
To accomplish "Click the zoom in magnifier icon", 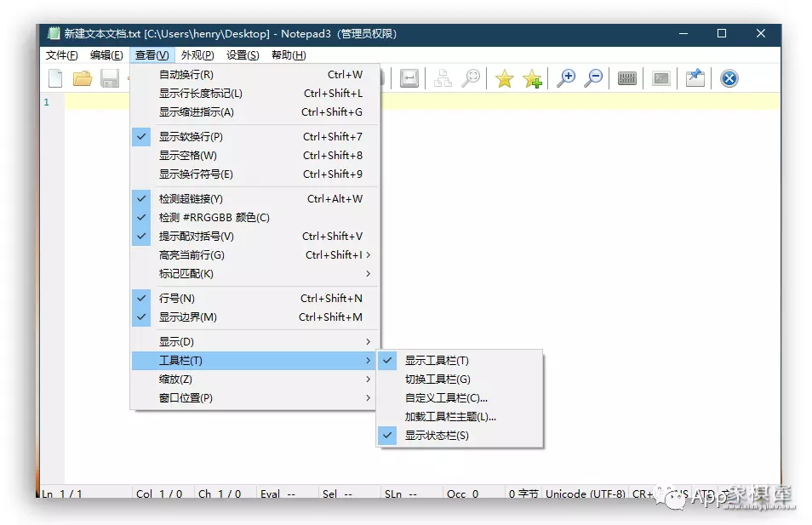I will tap(566, 78).
